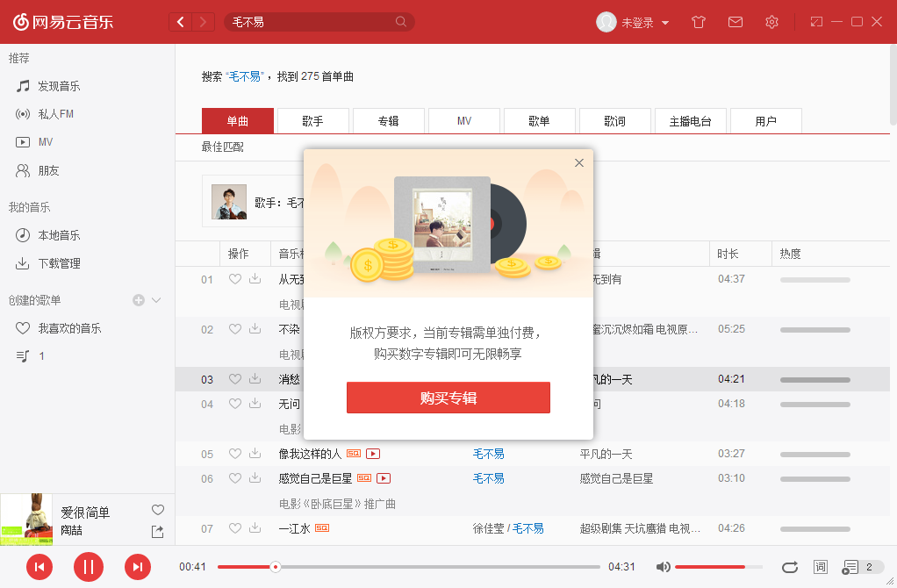The width and height of the screenshot is (897, 588).
Task: Skip to the previous track
Action: point(39,567)
